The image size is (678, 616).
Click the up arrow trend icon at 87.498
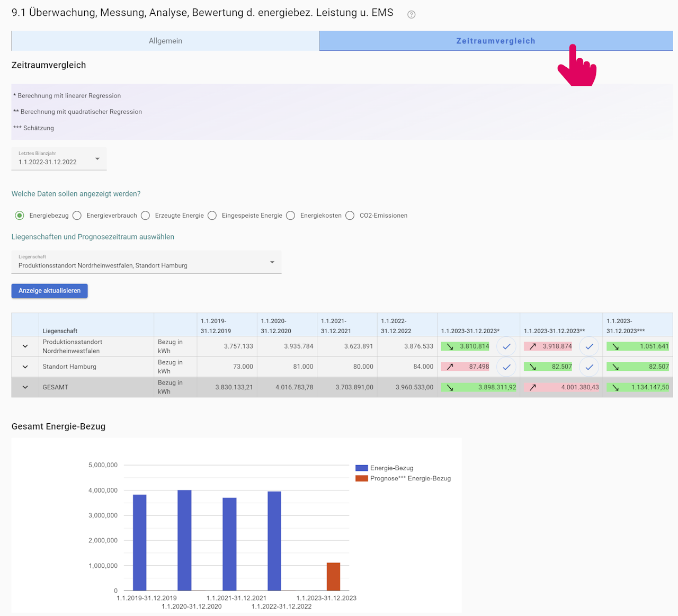tap(450, 367)
